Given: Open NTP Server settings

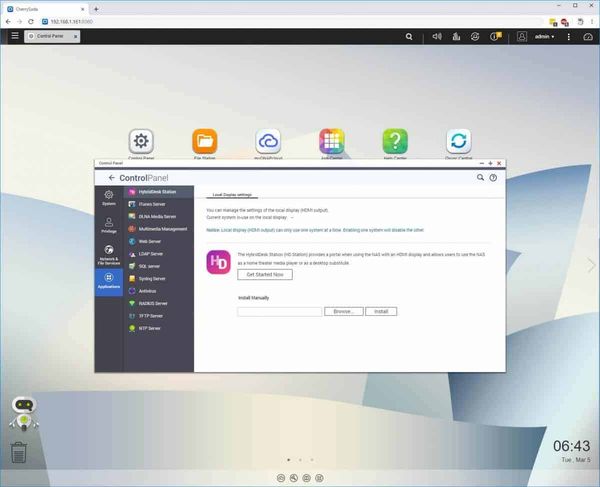Looking at the screenshot, I should click(x=159, y=328).
